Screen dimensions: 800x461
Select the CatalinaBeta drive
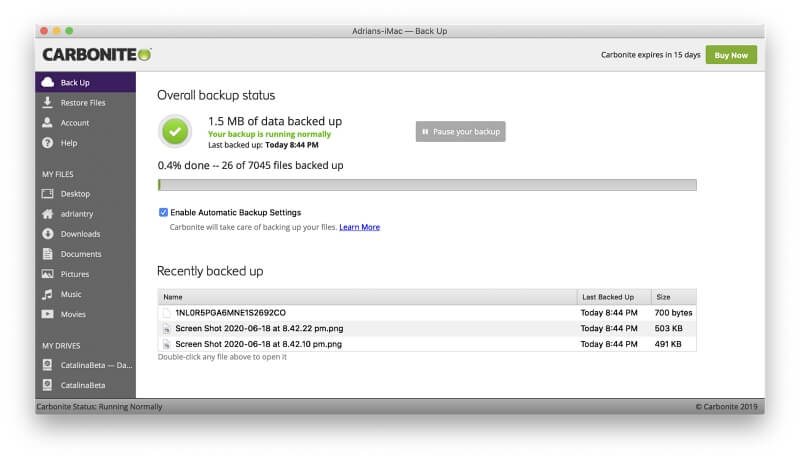[86, 385]
